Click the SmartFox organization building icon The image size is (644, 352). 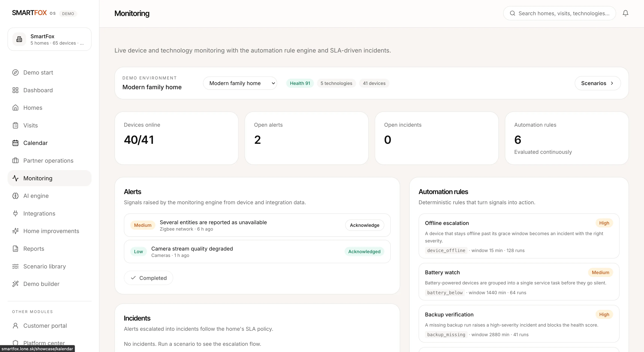click(19, 39)
